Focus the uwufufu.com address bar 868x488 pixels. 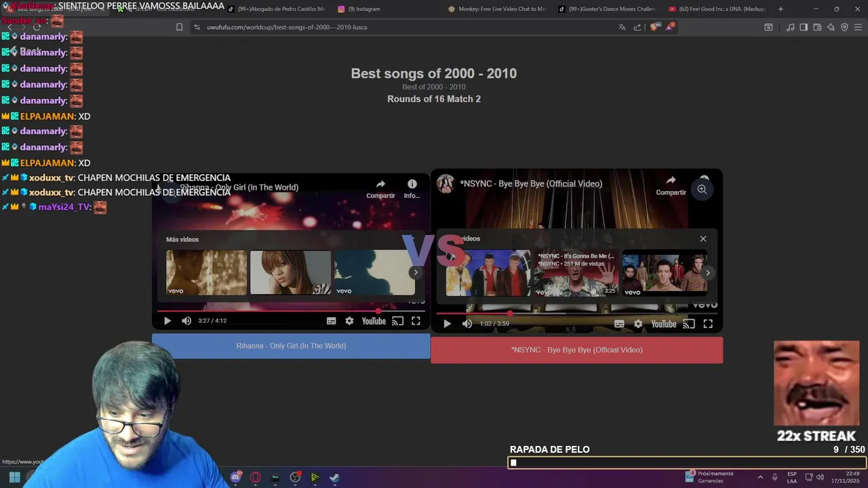point(407,27)
